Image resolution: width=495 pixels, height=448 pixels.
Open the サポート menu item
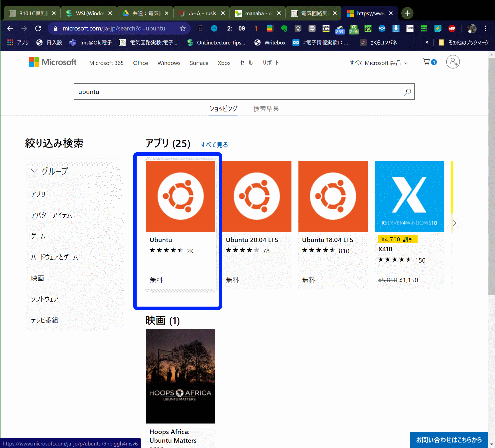click(271, 63)
